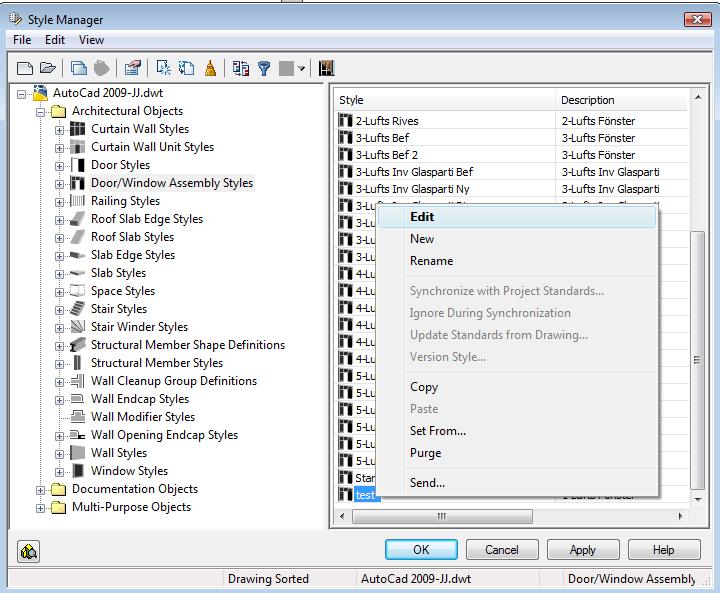
Task: Expand the Door/Window Assembly Styles node
Action: (59, 184)
